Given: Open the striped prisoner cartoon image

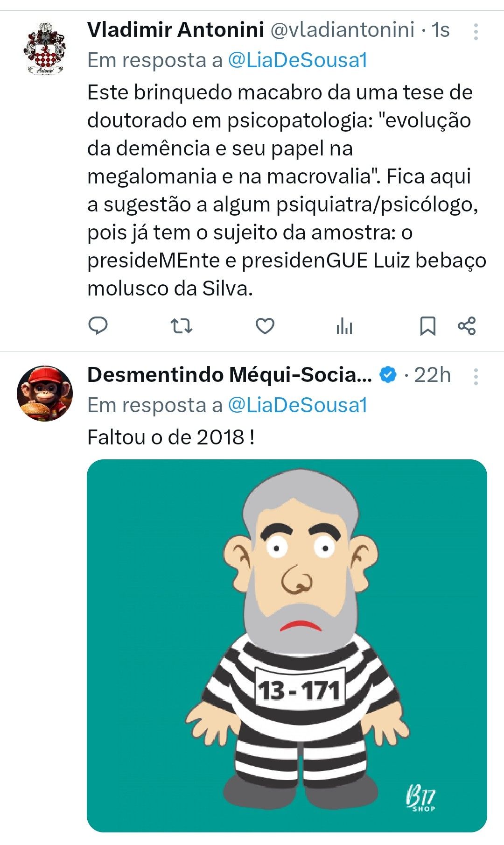Looking at the screenshot, I should (287, 646).
